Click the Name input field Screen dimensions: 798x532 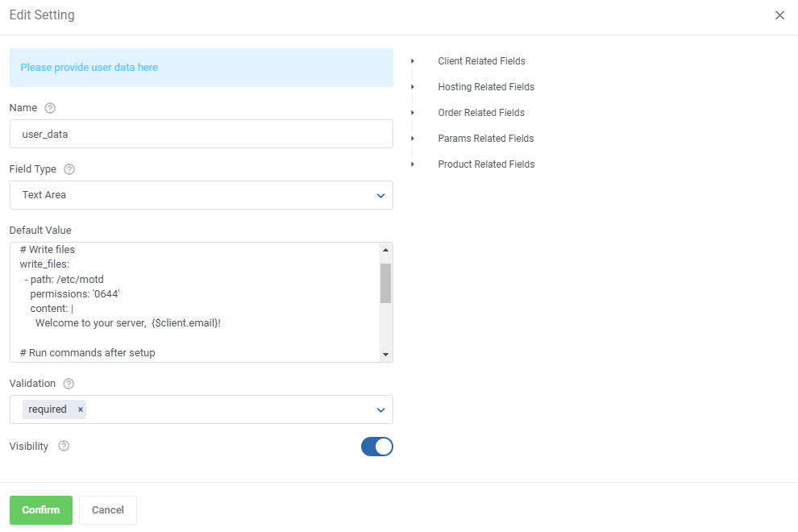[x=201, y=134]
